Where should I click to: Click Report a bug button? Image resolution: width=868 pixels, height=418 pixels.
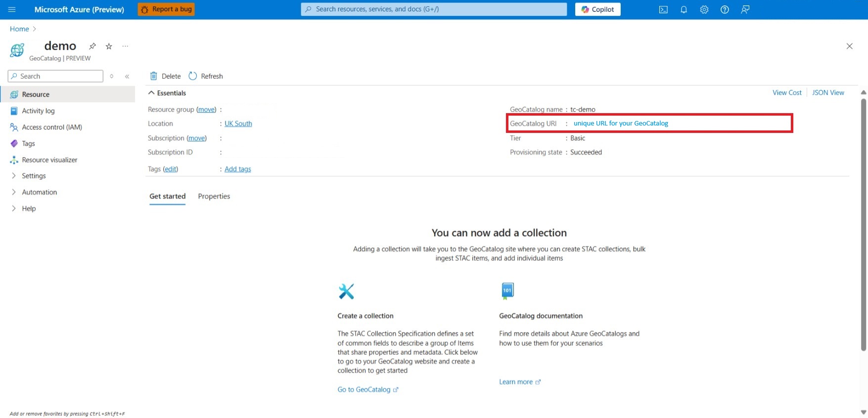coord(166,9)
